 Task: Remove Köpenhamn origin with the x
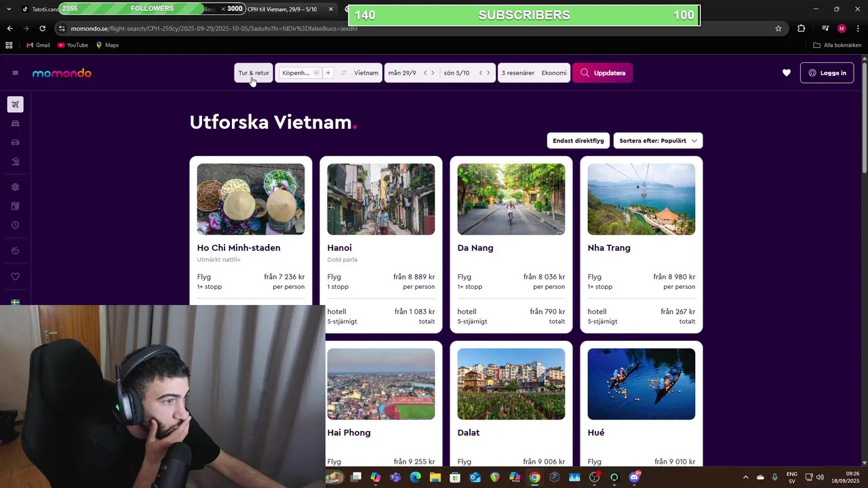316,73
